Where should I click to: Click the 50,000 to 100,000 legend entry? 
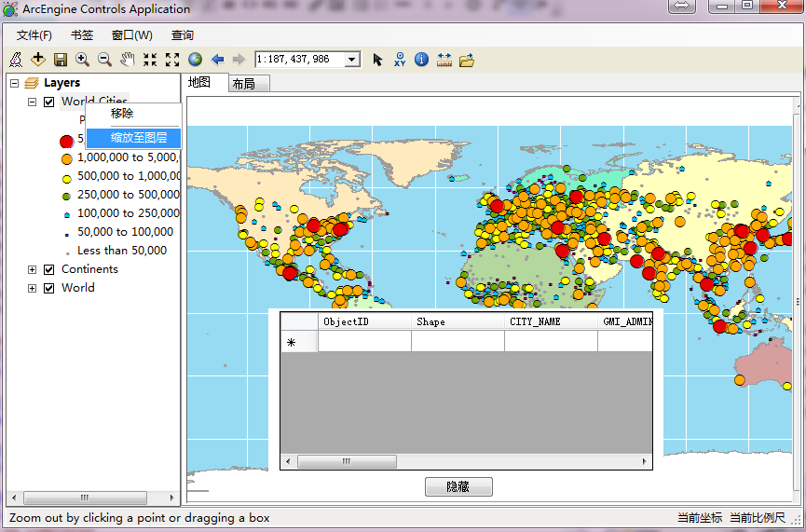coord(125,232)
